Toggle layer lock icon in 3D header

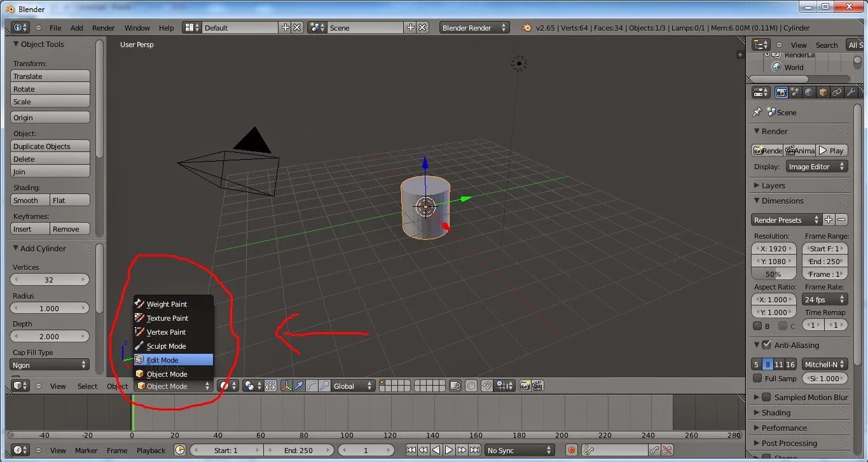click(x=455, y=386)
